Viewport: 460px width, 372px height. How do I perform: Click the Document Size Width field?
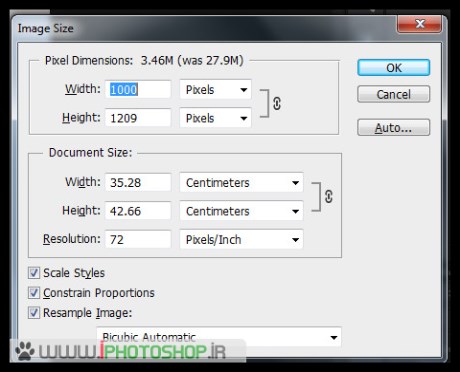tap(138, 182)
